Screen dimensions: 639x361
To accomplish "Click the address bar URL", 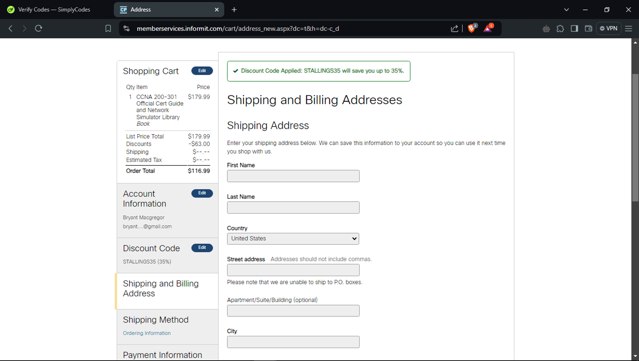I will (238, 29).
